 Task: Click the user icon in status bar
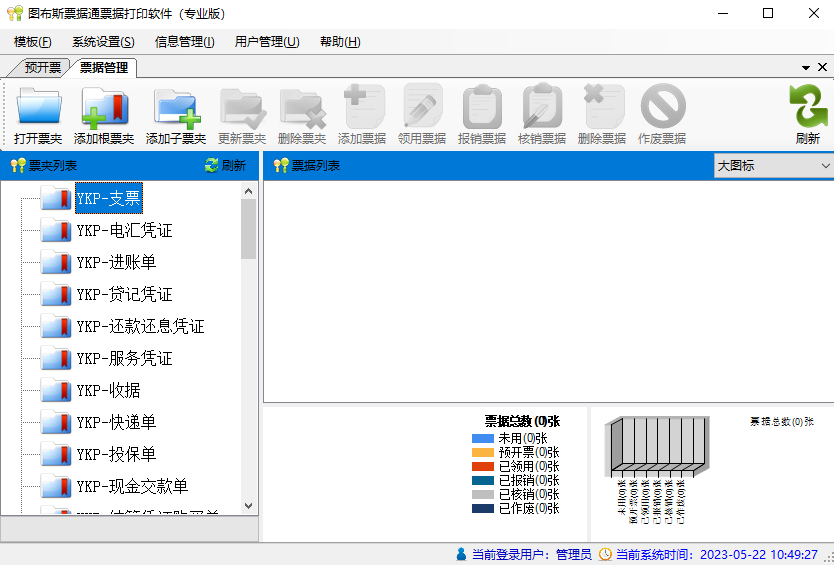(x=461, y=554)
